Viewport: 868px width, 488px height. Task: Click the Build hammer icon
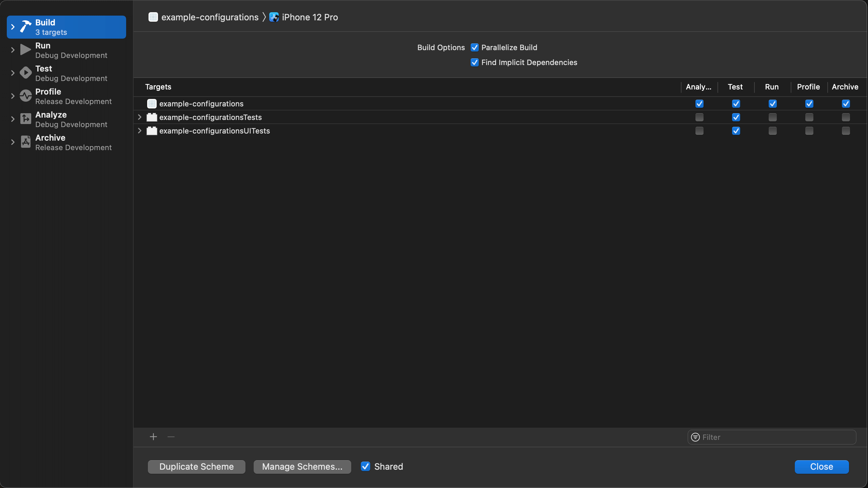25,27
